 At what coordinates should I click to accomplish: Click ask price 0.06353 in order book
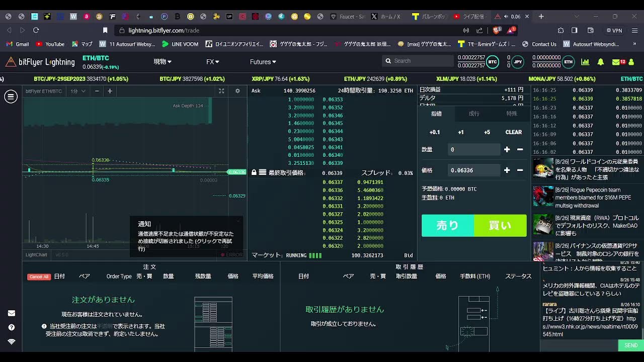pos(333,100)
